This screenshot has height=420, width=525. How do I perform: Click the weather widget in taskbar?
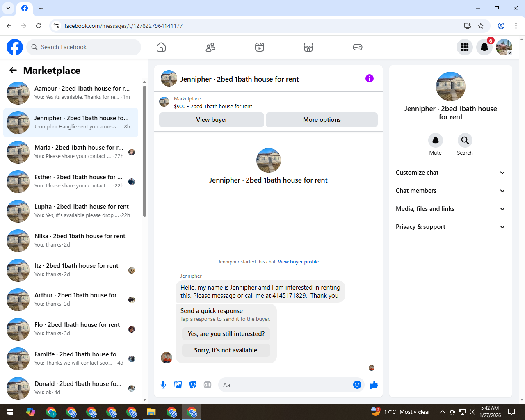point(400,412)
